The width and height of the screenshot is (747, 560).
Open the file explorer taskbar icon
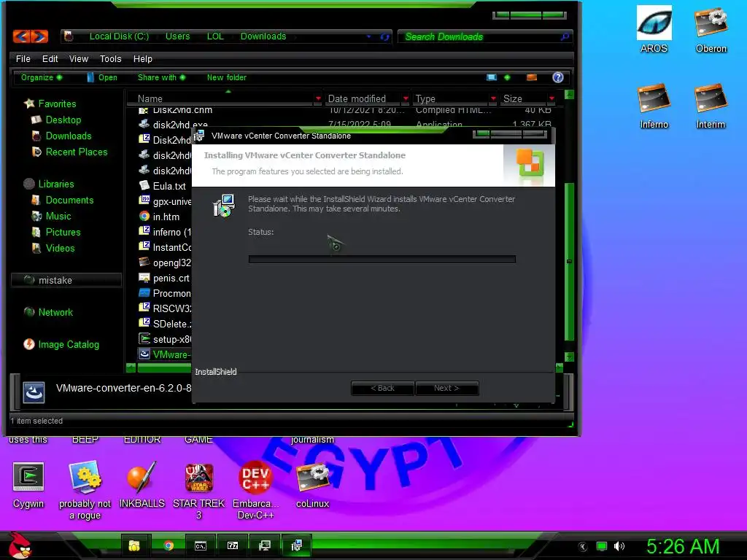[134, 545]
